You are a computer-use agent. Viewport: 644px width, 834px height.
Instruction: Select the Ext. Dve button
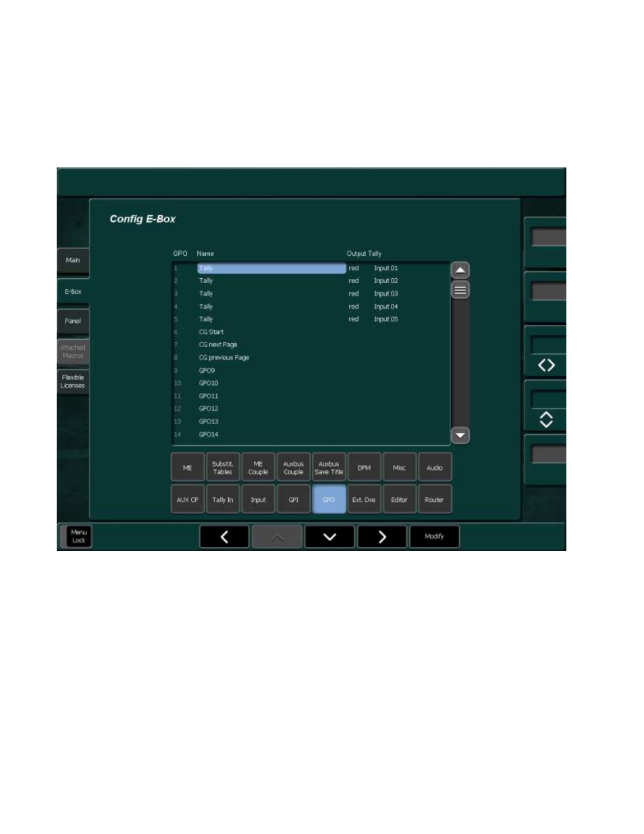[x=364, y=500]
